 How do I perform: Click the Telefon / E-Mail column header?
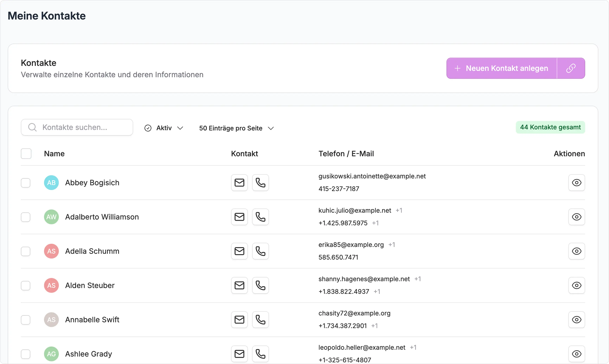click(346, 154)
